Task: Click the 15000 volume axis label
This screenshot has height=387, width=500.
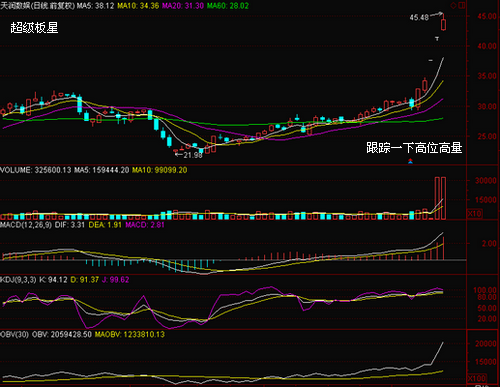Action: [486, 200]
